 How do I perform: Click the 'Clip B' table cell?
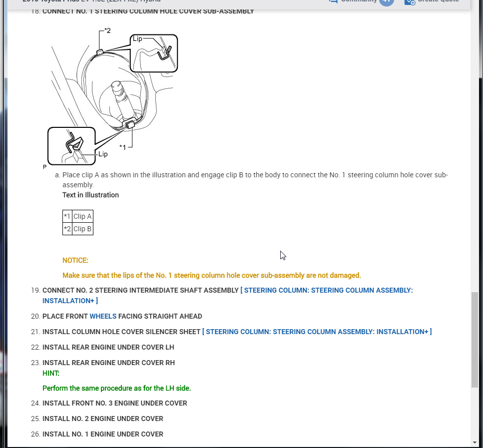pos(82,229)
